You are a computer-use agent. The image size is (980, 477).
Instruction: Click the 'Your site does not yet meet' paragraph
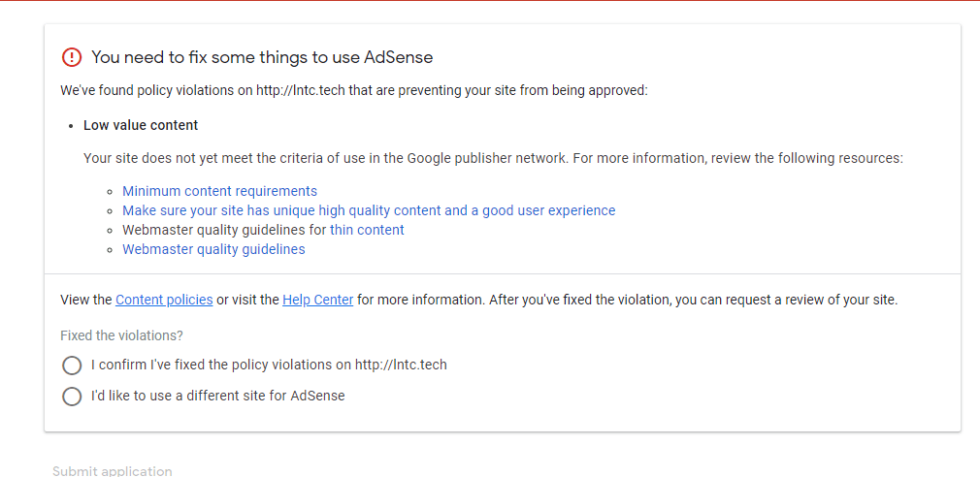point(493,158)
